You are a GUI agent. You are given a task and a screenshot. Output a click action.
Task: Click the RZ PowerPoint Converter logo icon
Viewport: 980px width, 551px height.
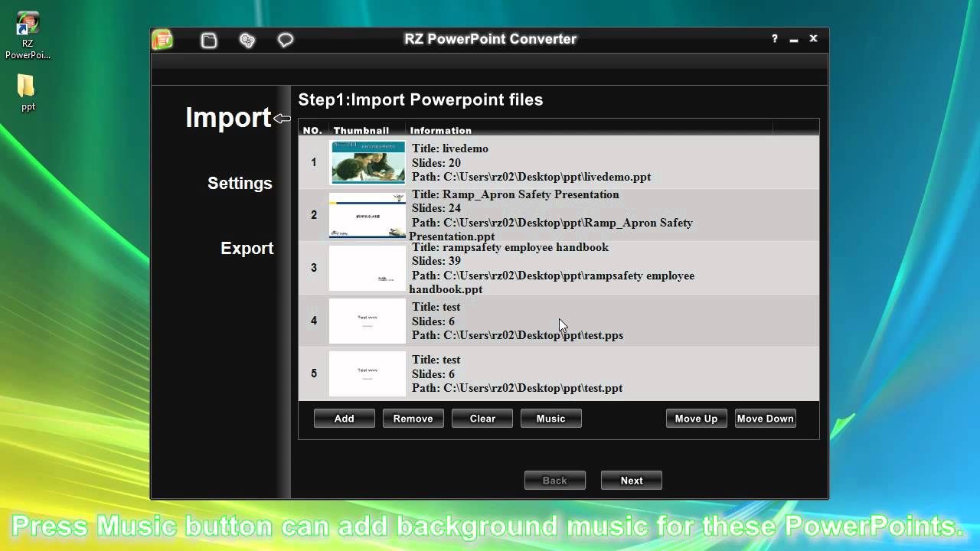[162, 40]
